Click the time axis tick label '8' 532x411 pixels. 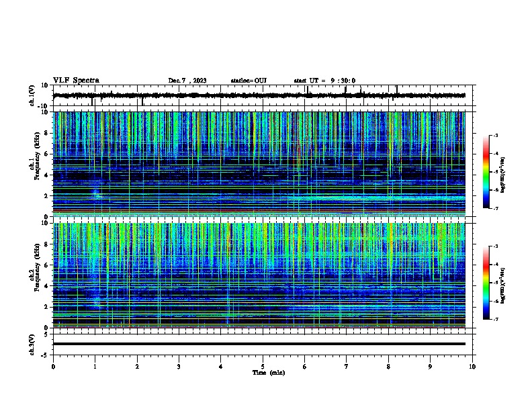tap(388, 367)
